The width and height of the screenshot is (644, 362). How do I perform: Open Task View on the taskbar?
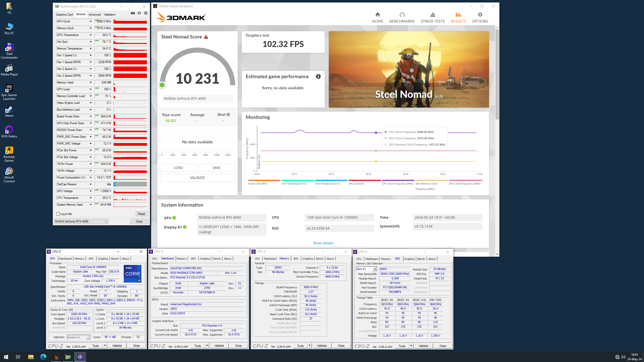click(18, 357)
